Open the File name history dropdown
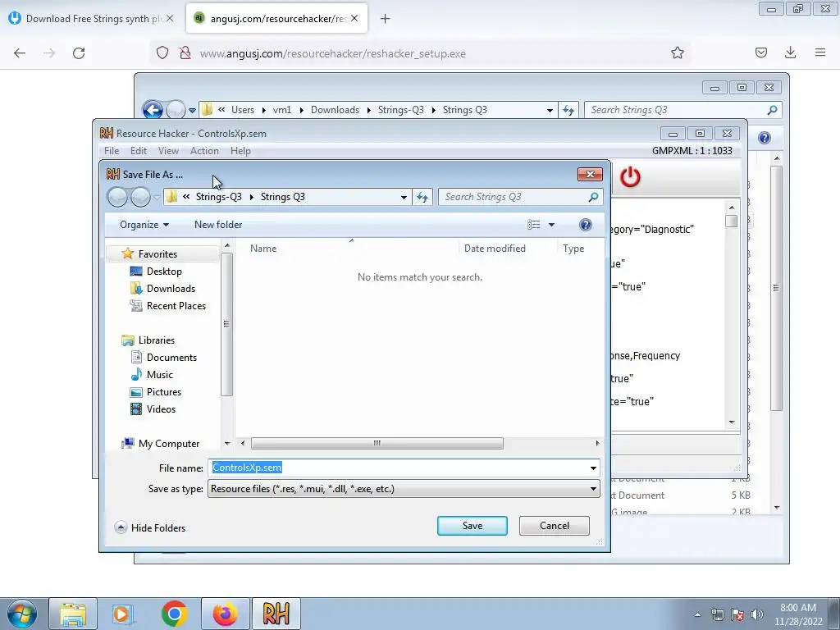This screenshot has height=630, width=840. click(593, 468)
